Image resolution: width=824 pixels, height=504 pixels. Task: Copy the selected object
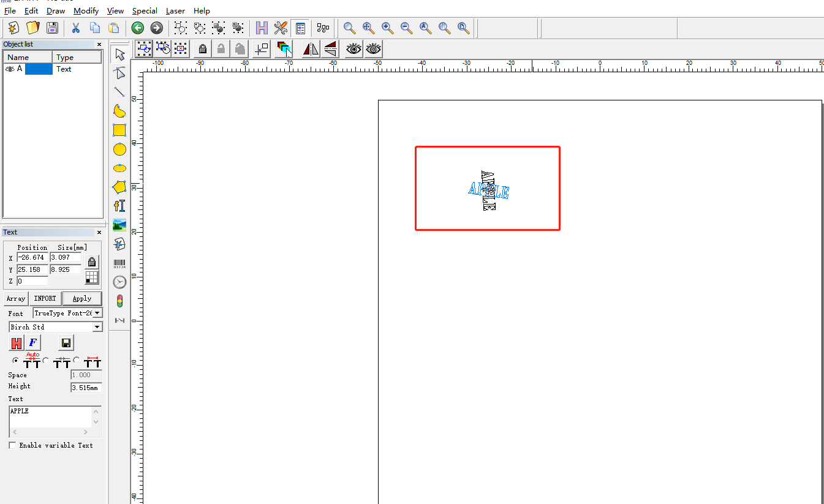click(x=95, y=28)
